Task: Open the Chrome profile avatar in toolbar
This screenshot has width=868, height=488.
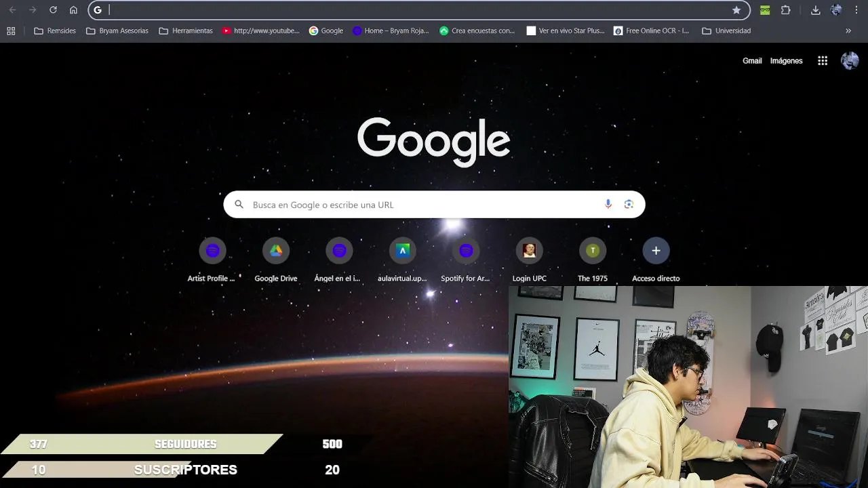Action: coord(836,10)
